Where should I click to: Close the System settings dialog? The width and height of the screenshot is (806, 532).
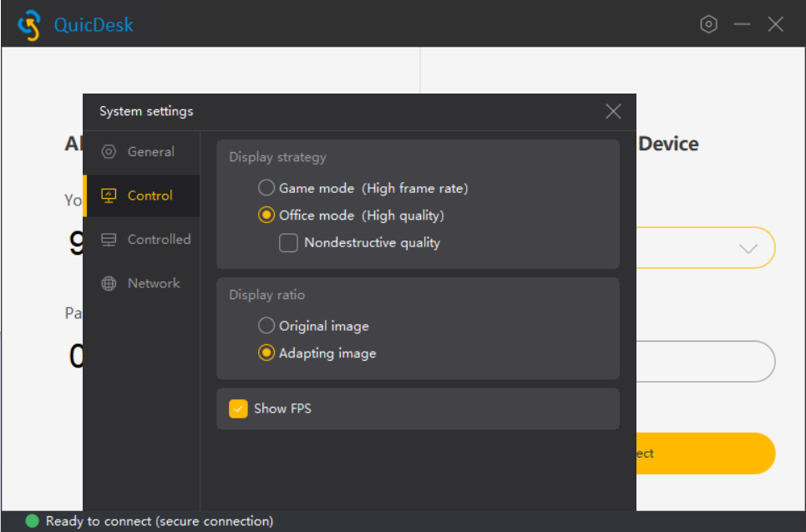pyautogui.click(x=613, y=111)
